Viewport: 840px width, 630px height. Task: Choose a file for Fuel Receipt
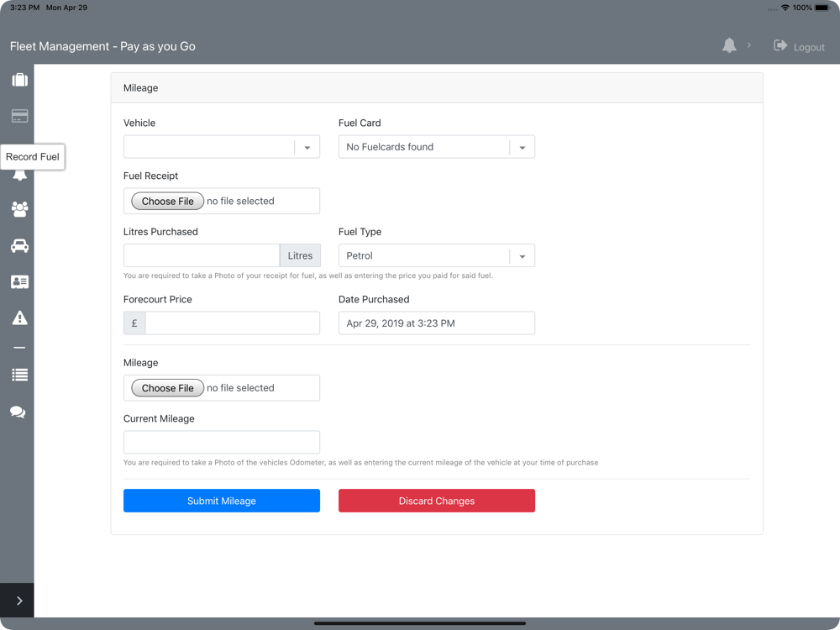pos(168,202)
